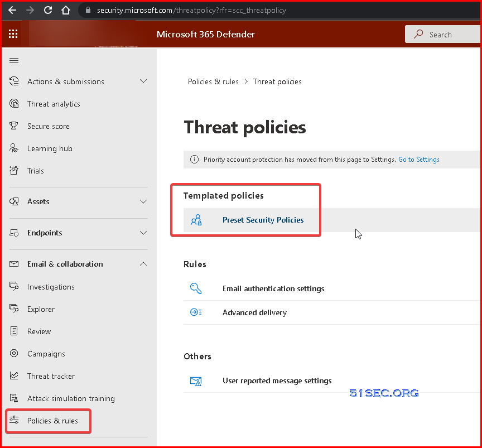The image size is (482, 448).
Task: Collapse navigation with hamburger menu icon
Action: (14, 61)
